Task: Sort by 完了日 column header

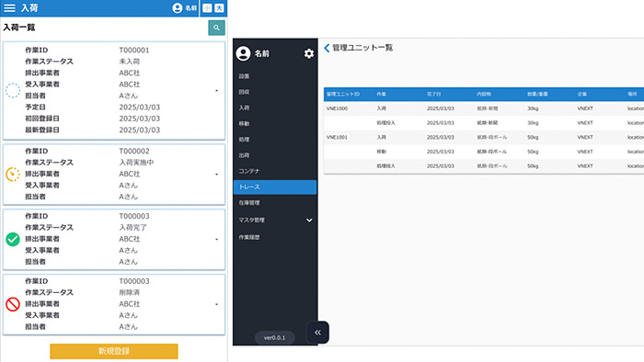Action: (433, 95)
